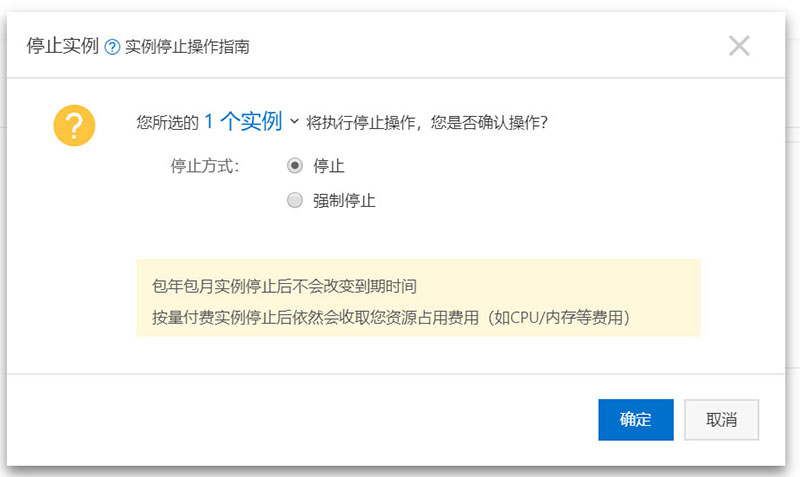Click the 按量付费实例 notice line
Image resolution: width=800 pixels, height=477 pixels.
tap(391, 317)
